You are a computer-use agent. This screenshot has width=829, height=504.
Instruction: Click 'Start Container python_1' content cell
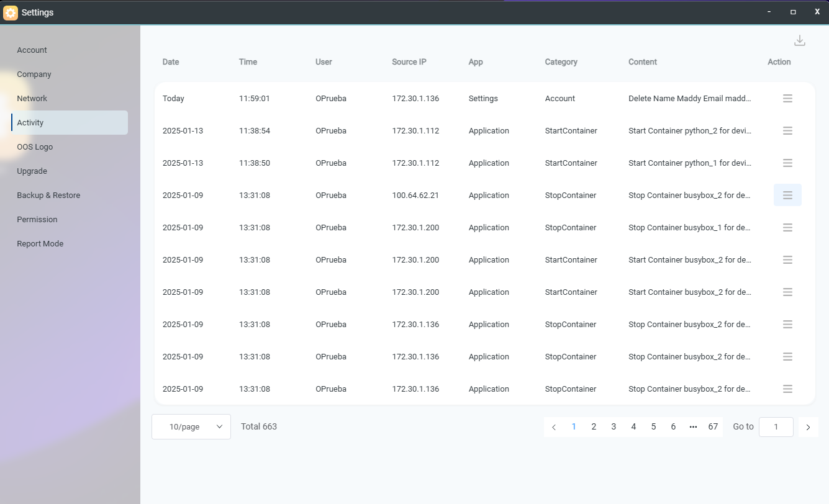pyautogui.click(x=690, y=163)
